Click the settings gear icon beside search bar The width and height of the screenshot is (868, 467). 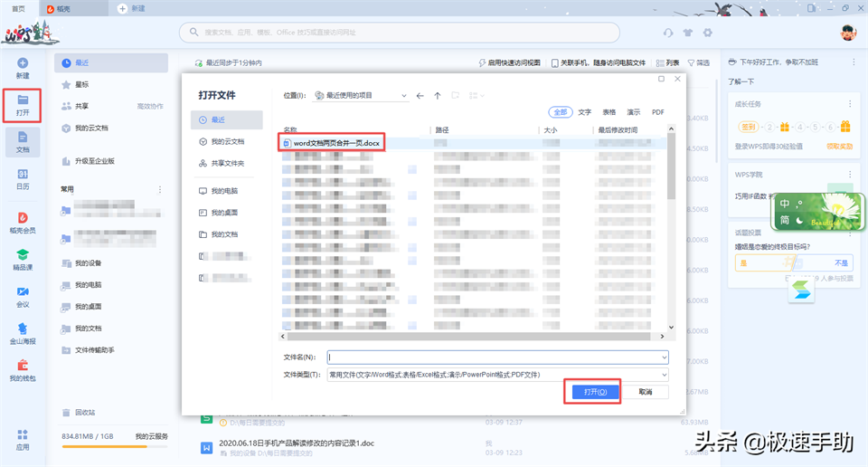click(x=708, y=33)
